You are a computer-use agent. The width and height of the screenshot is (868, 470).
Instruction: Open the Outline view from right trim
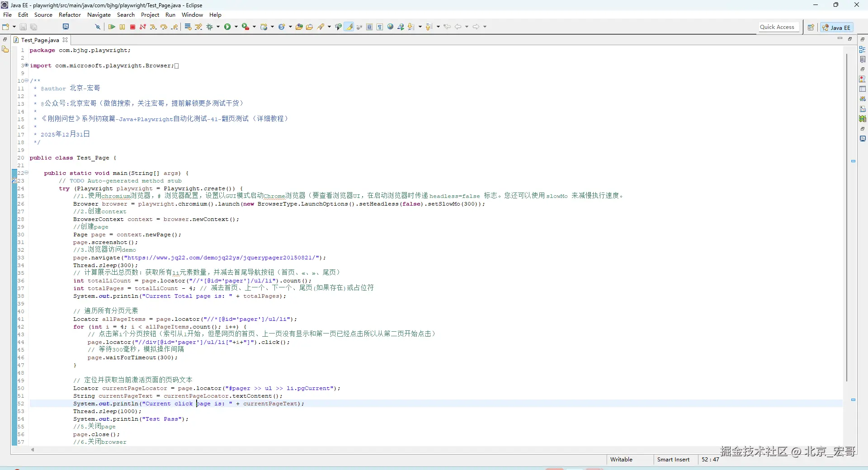click(x=863, y=49)
